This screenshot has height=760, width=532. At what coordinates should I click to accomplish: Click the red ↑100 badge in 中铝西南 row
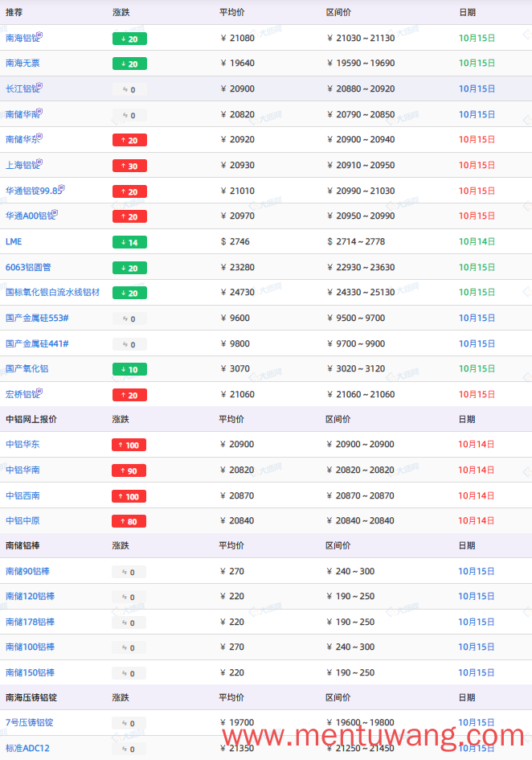point(129,496)
